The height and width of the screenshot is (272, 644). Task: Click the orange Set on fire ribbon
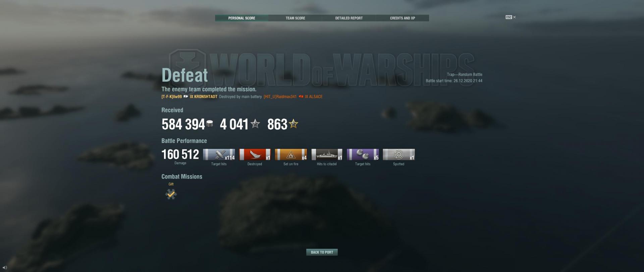click(x=291, y=154)
